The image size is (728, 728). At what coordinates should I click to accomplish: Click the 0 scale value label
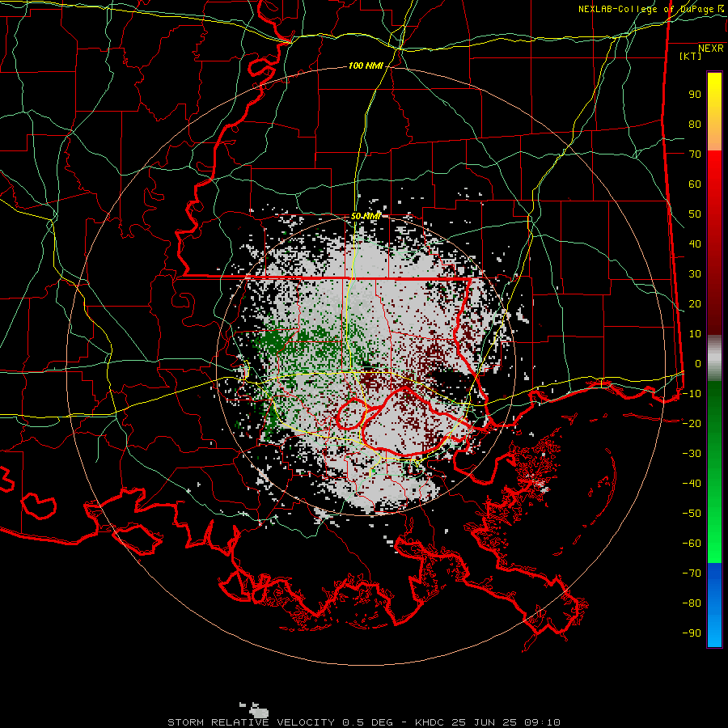698,363
